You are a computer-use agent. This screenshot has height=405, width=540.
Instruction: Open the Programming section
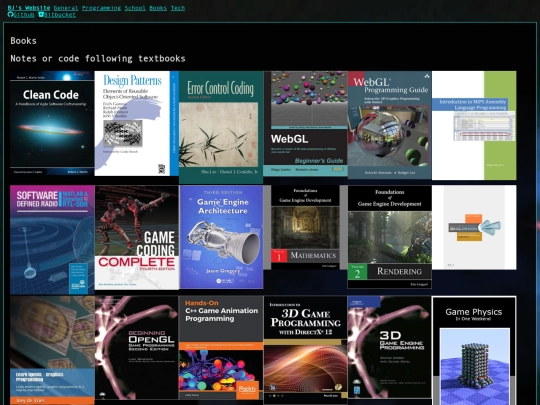click(x=101, y=8)
